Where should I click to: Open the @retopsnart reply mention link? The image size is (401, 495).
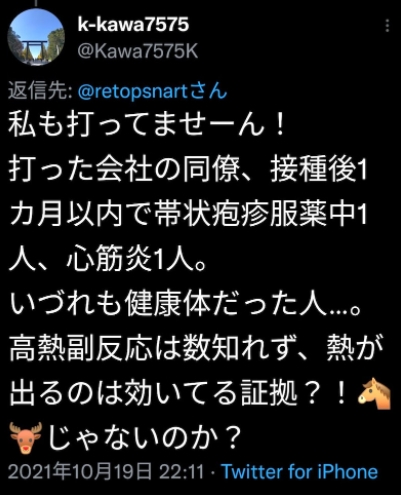pyautogui.click(x=133, y=91)
